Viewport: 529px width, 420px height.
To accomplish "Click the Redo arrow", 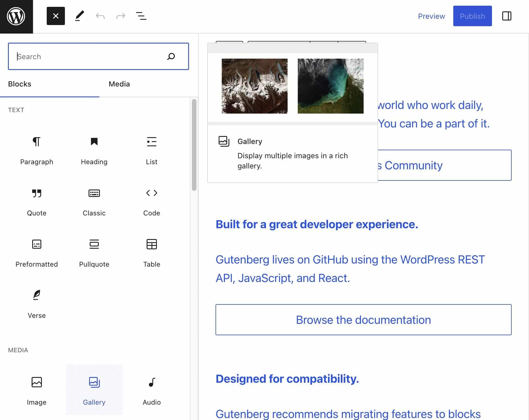I will point(121,16).
